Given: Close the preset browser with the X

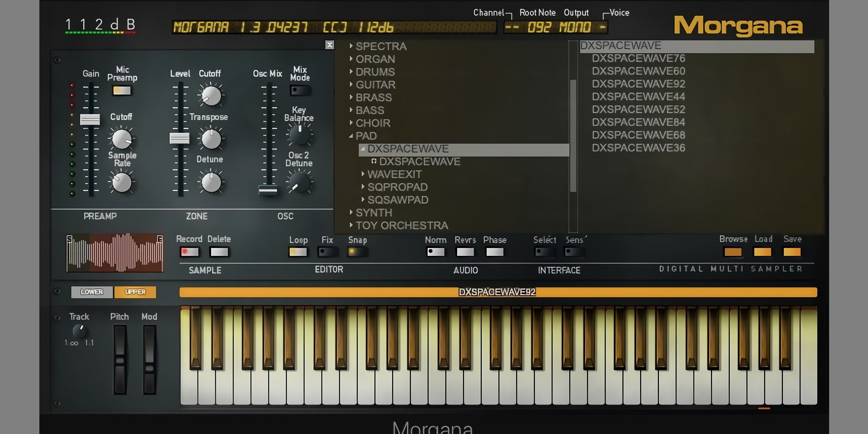Looking at the screenshot, I should click(330, 45).
